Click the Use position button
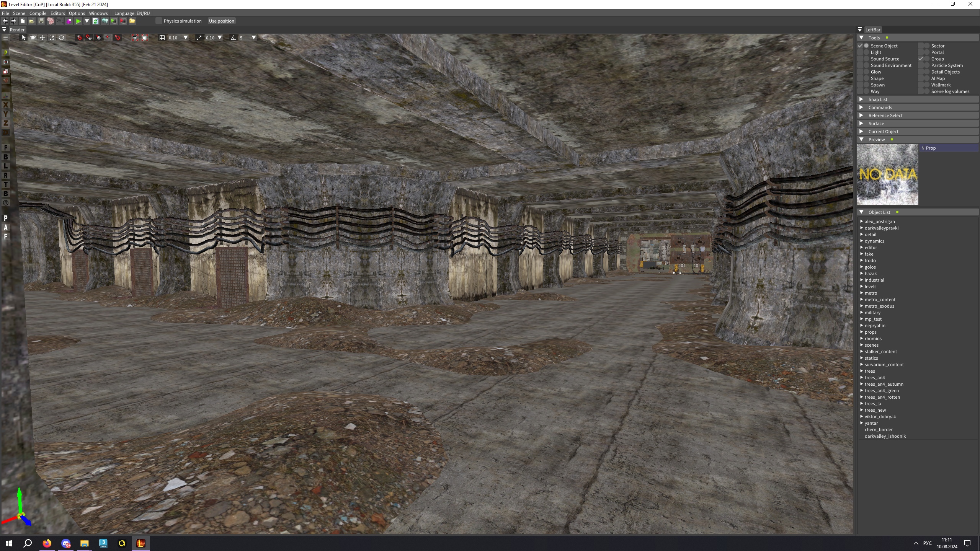Image resolution: width=980 pixels, height=551 pixels. pos(221,21)
